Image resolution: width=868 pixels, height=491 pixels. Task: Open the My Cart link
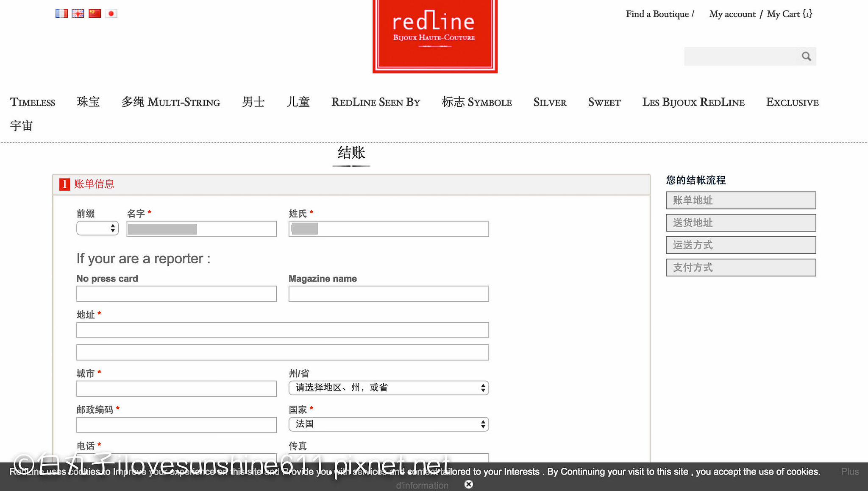[x=789, y=14]
